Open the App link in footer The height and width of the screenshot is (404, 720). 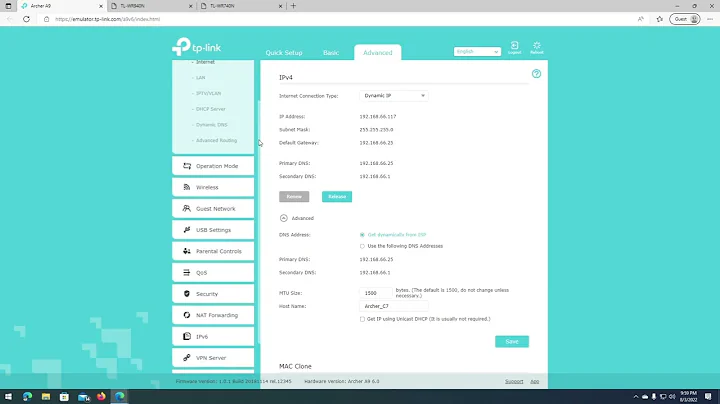point(534,381)
